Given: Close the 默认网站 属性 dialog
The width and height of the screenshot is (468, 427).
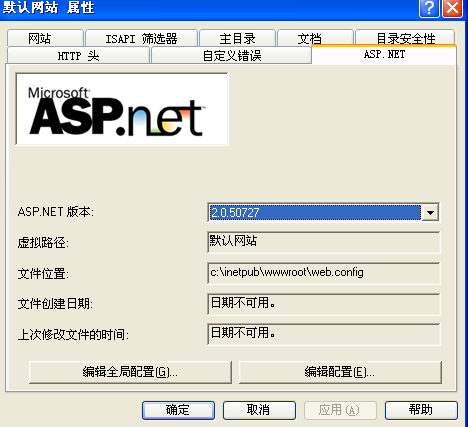Looking at the screenshot, I should click(x=452, y=7).
